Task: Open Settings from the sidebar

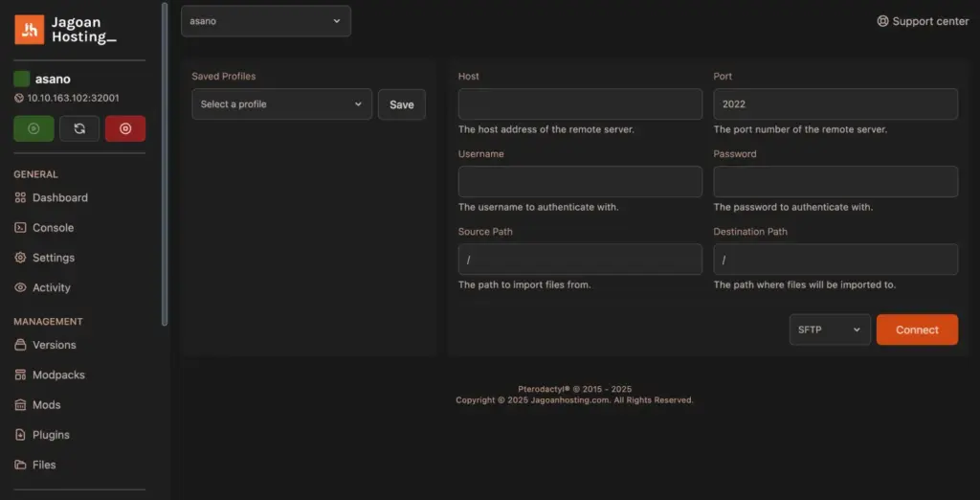Action: [54, 258]
